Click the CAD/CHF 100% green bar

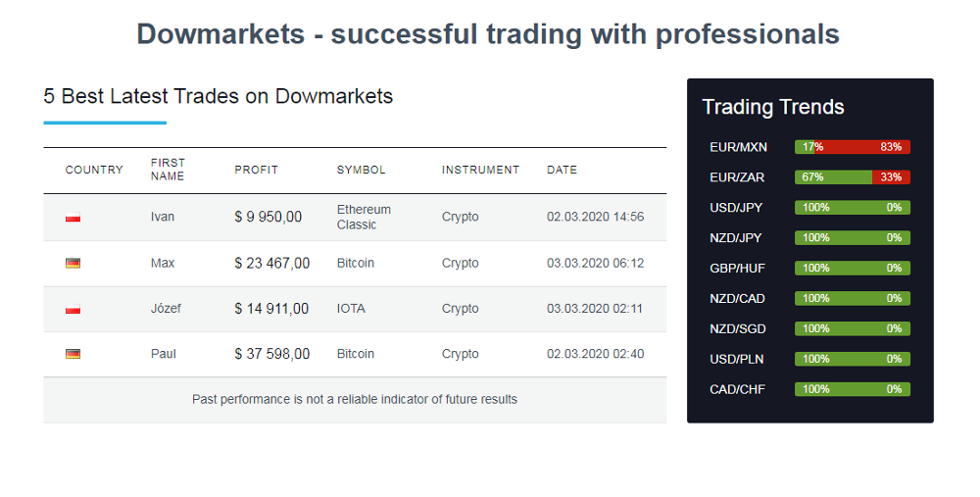point(852,389)
